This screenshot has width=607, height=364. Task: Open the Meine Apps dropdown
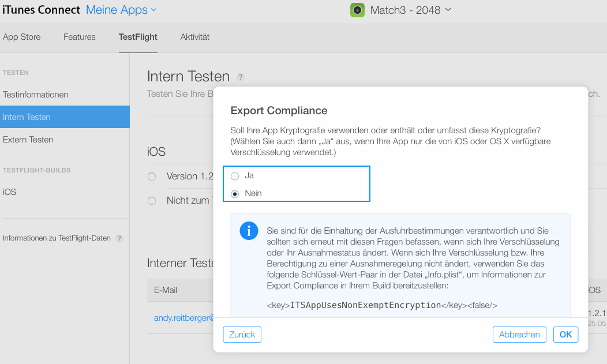coord(121,10)
